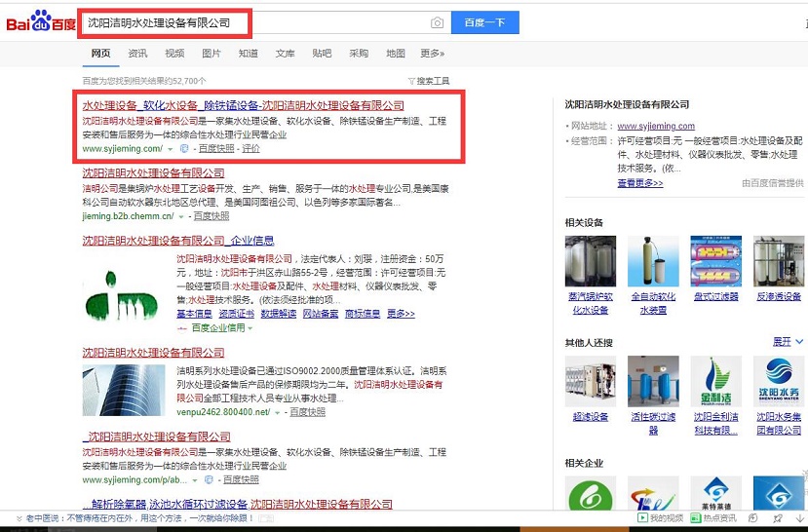This screenshot has height=532, width=808.
Task: Open the 图片 tab
Action: pyautogui.click(x=212, y=53)
